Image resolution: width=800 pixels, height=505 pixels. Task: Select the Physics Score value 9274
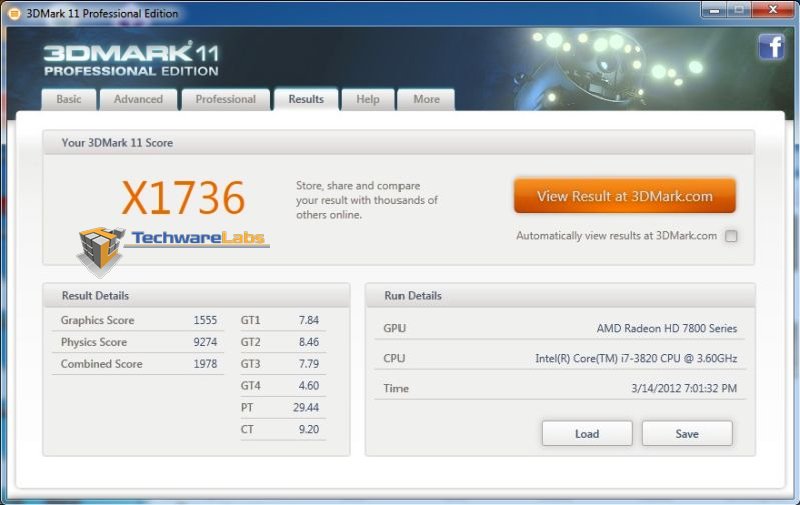[x=205, y=342]
